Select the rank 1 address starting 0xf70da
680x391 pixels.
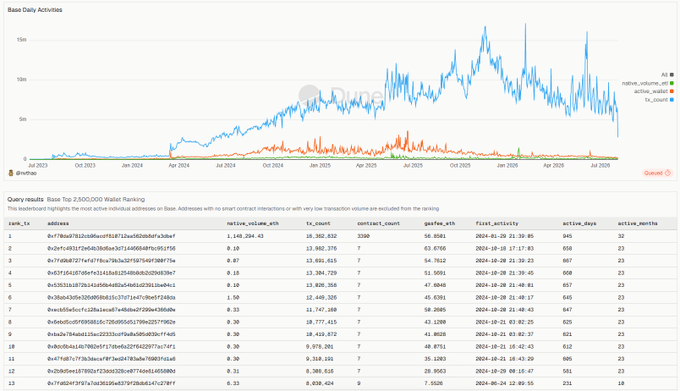click(x=111, y=236)
